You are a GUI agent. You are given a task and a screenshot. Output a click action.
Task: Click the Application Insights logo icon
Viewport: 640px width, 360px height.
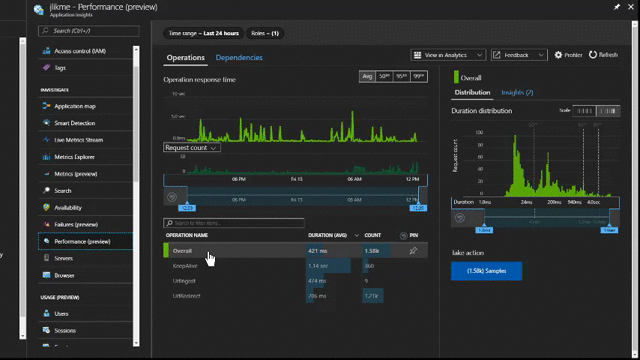click(39, 9)
